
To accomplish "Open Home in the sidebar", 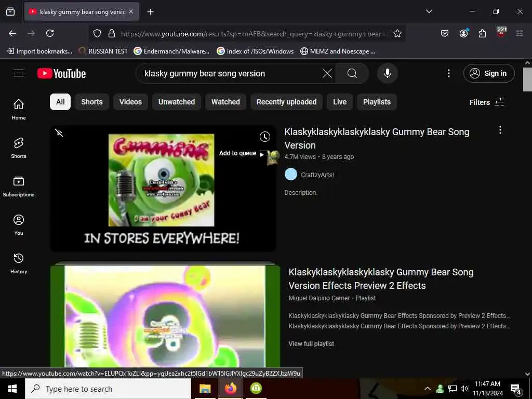I will point(19,109).
